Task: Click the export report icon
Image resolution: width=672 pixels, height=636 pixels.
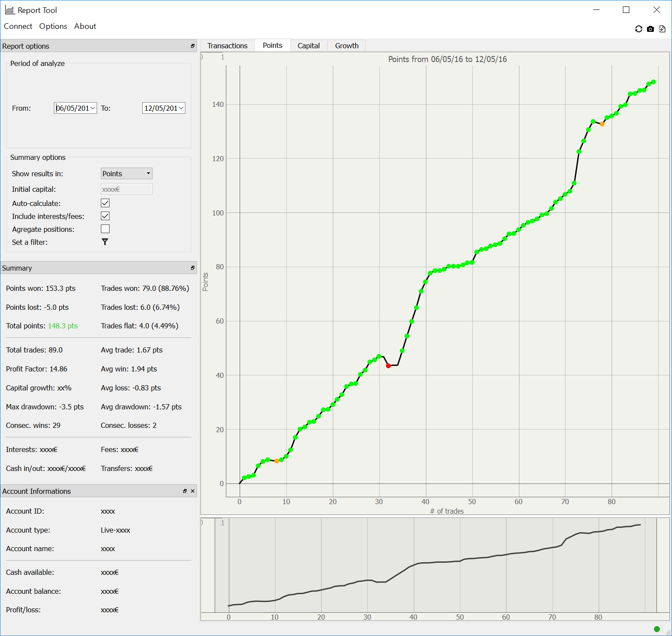Action: [662, 29]
